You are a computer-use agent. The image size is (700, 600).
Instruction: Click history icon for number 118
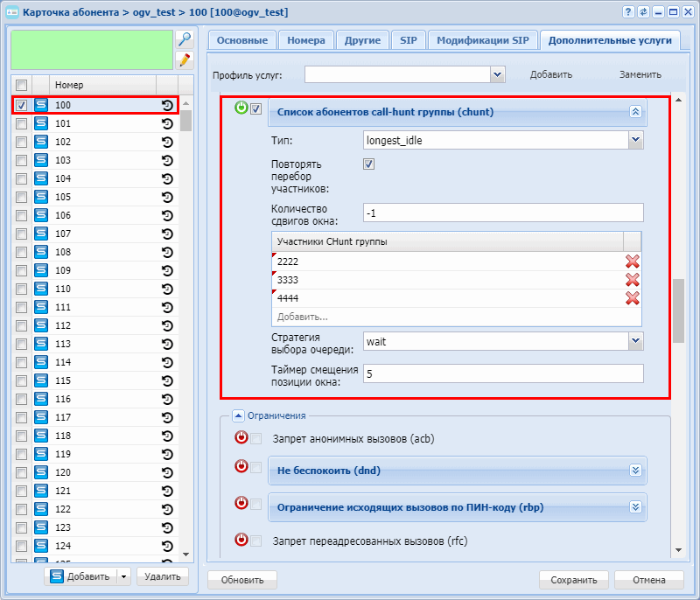click(x=167, y=436)
